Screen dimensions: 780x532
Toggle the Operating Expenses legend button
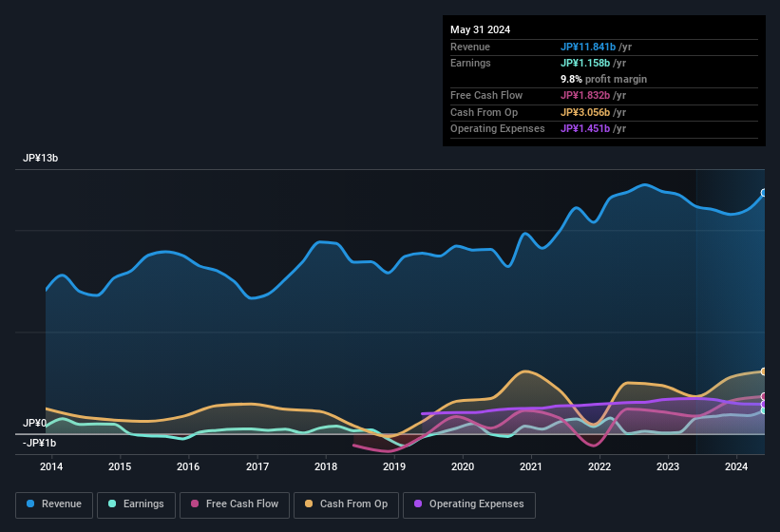pos(469,504)
